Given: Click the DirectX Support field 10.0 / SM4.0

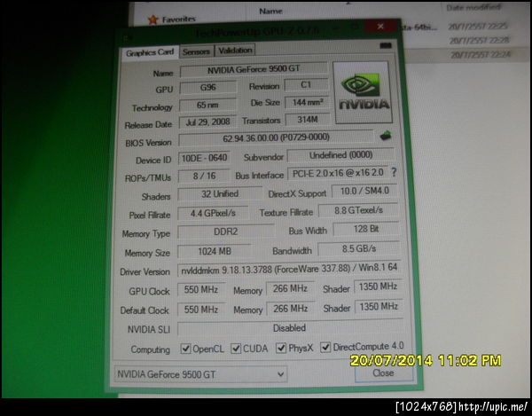Looking at the screenshot, I should pyautogui.click(x=364, y=191).
